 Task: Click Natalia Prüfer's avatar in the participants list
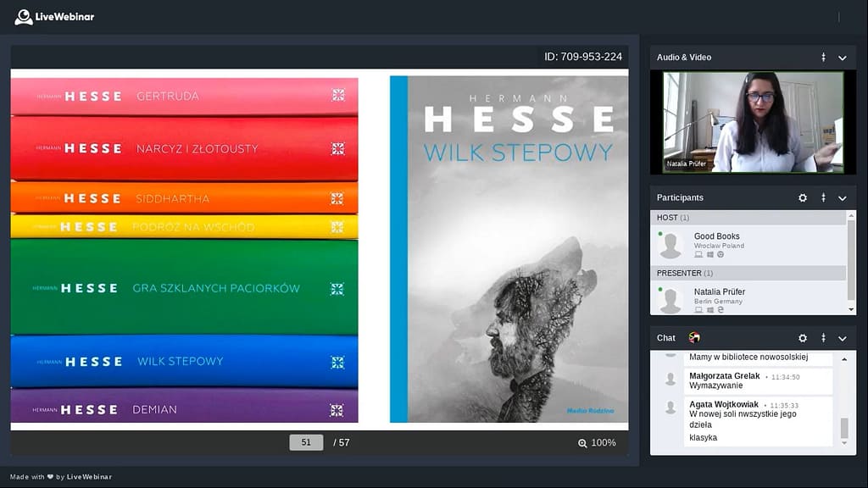coord(670,300)
